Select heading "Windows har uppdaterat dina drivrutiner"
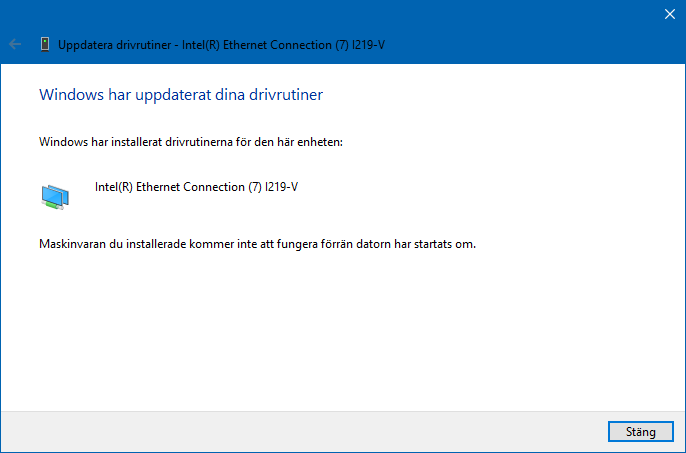 click(181, 95)
